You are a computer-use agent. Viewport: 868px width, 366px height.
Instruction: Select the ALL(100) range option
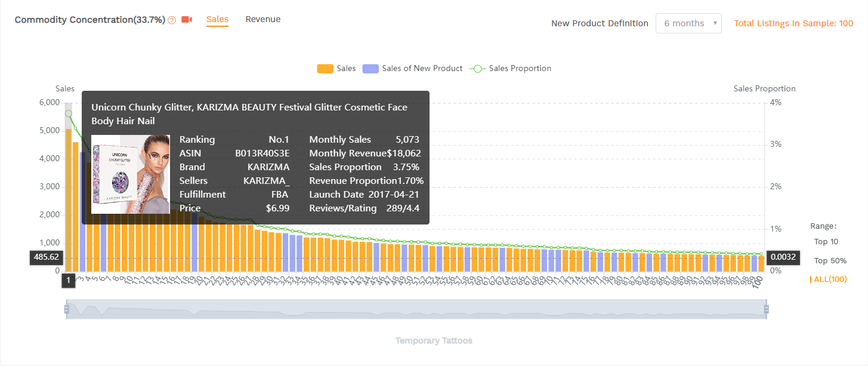coord(830,279)
